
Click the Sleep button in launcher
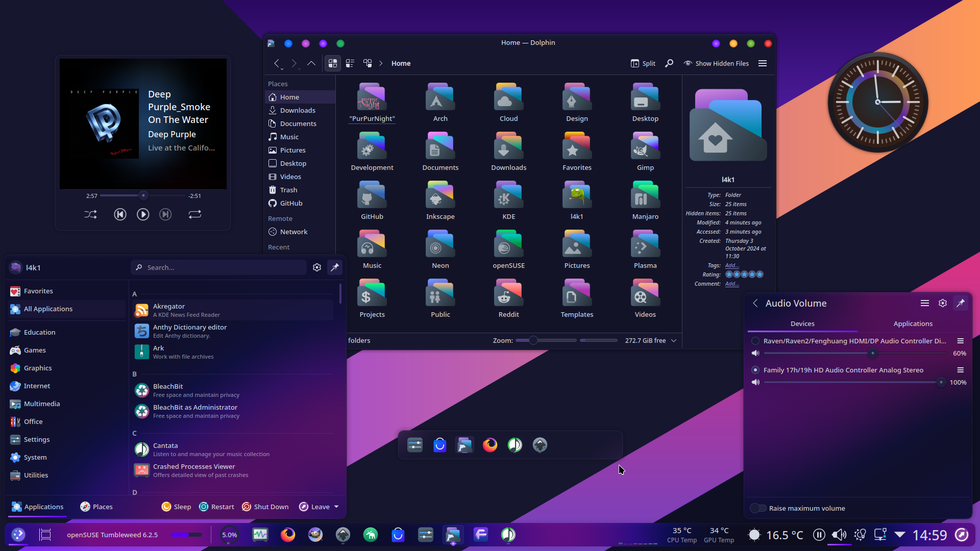pyautogui.click(x=176, y=507)
